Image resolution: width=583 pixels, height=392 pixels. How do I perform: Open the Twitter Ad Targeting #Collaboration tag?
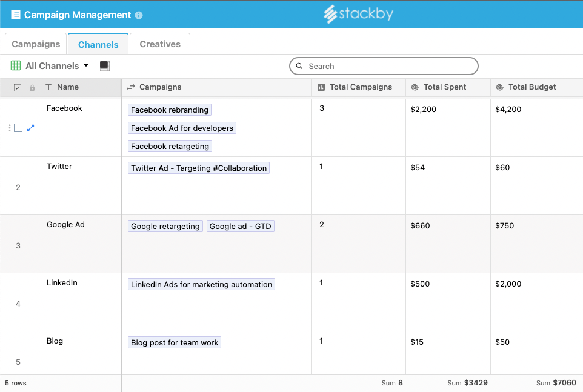click(x=199, y=168)
